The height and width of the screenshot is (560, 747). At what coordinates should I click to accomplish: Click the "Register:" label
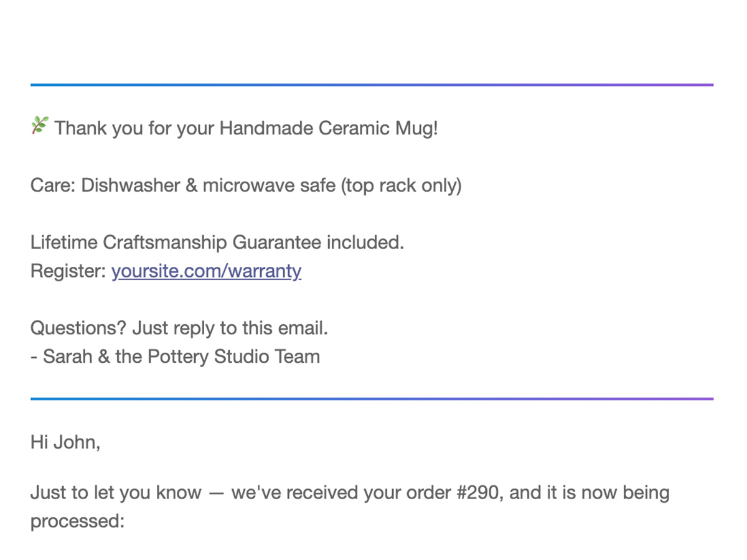[68, 271]
